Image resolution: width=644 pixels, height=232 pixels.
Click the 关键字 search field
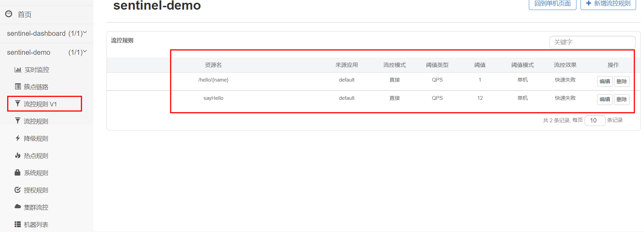click(592, 42)
